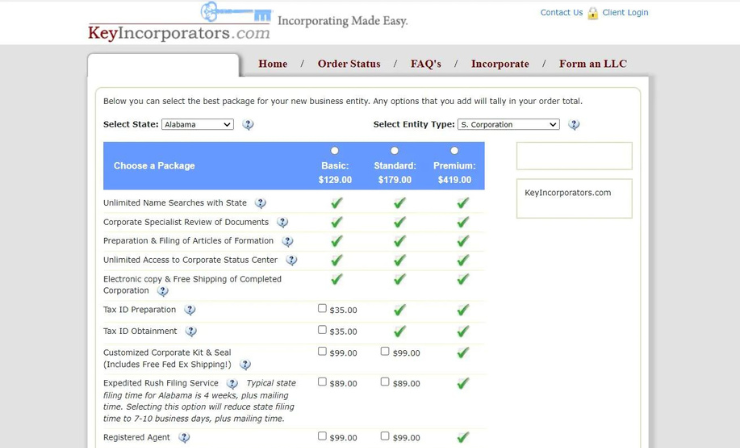Click help icon beside Select Entity Type
This screenshot has width=740, height=448.
click(574, 125)
